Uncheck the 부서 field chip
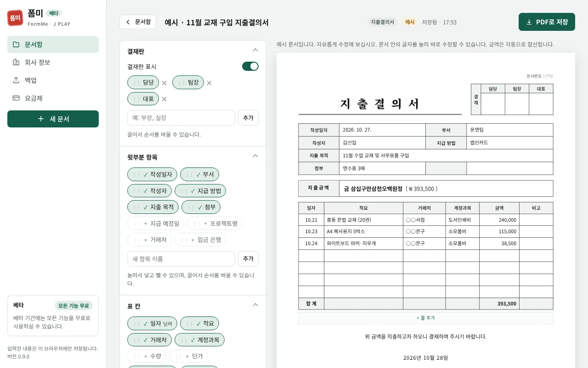 pos(199,174)
